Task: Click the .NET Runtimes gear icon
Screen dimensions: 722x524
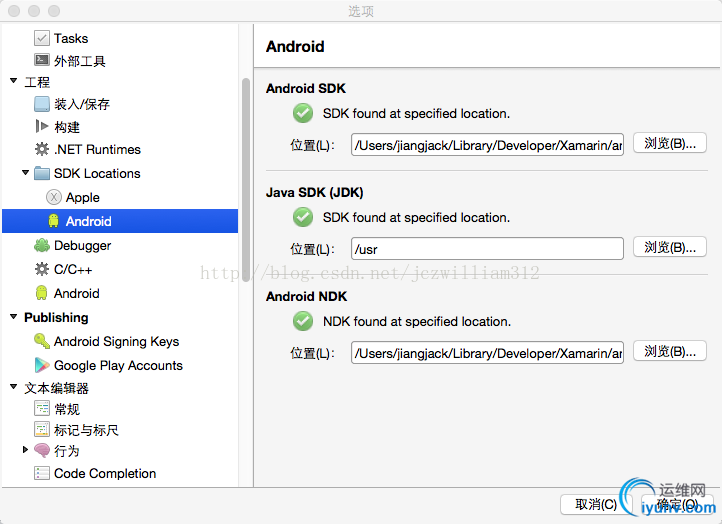Action: [x=41, y=149]
